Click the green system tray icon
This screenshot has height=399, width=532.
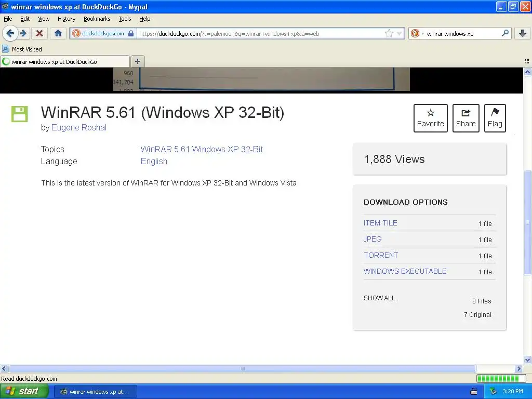pos(494,391)
